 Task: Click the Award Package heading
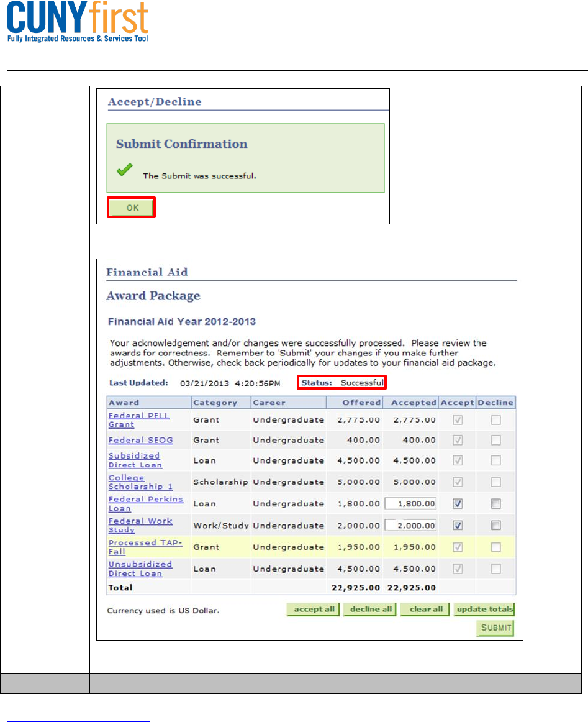tap(153, 296)
